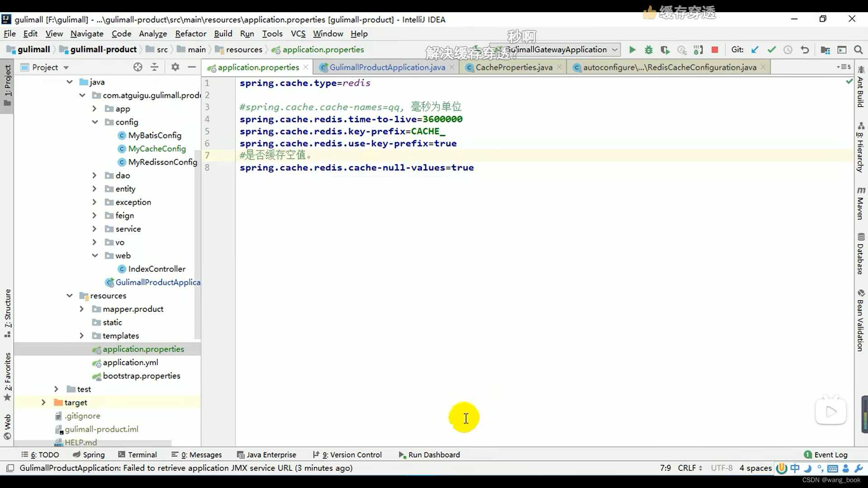Open Java Enterprise tool window
The height and width of the screenshot is (488, 868).
267,455
